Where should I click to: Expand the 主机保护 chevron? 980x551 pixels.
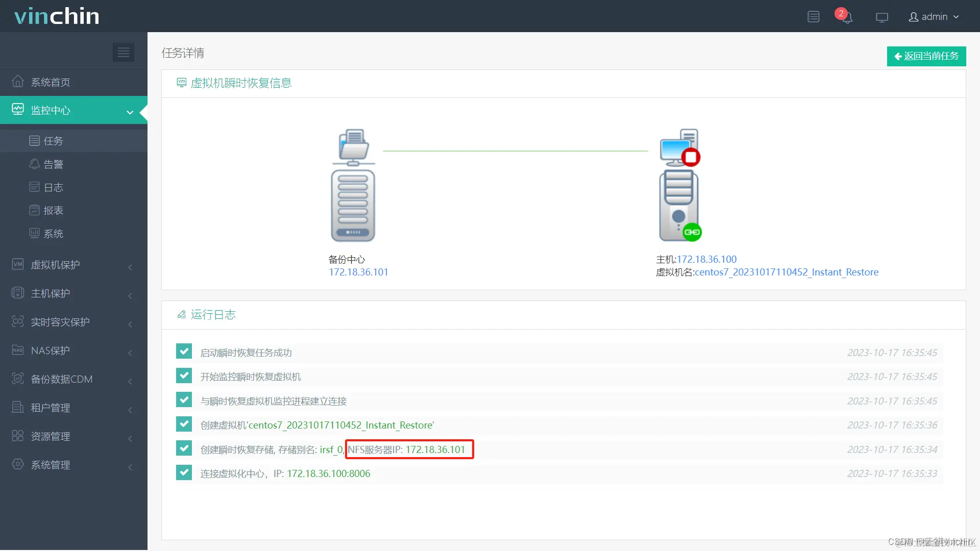(x=130, y=295)
